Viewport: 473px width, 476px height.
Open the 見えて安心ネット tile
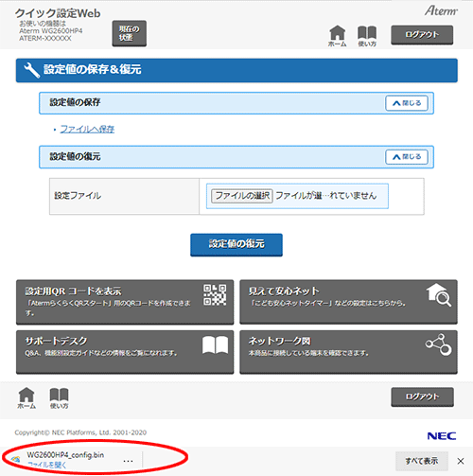(348, 302)
